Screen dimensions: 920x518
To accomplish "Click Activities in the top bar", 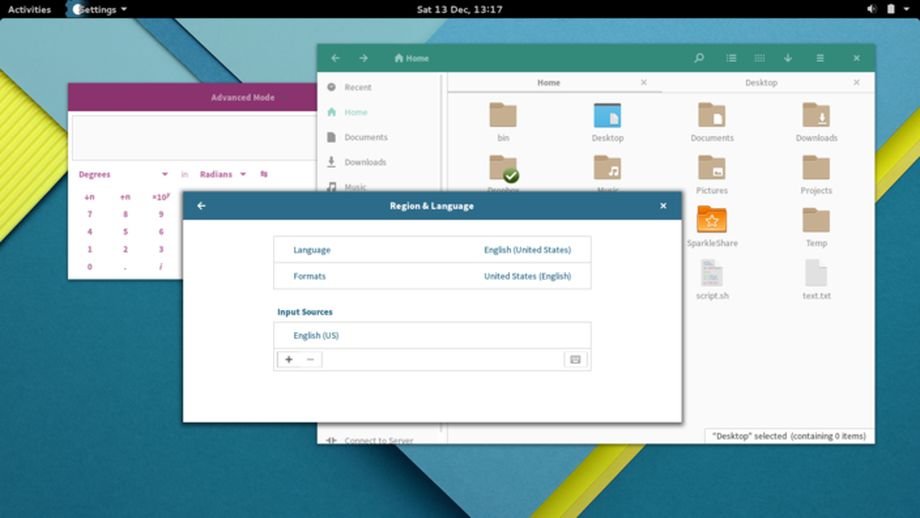I will click(x=29, y=9).
